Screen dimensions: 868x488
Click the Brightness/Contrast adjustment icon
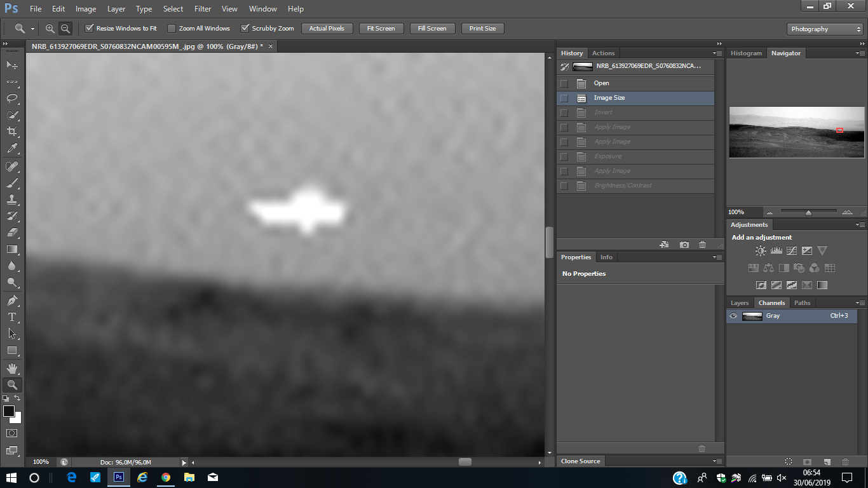click(x=760, y=251)
